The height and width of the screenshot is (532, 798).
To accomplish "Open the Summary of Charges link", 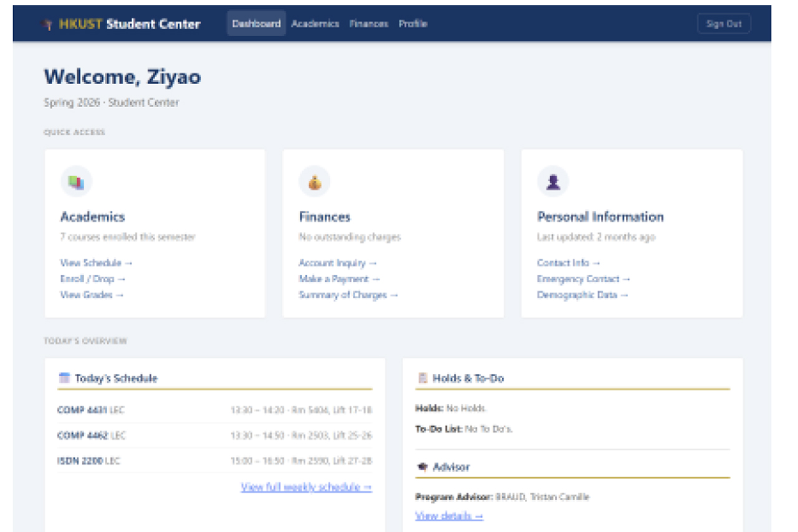I will [x=349, y=295].
